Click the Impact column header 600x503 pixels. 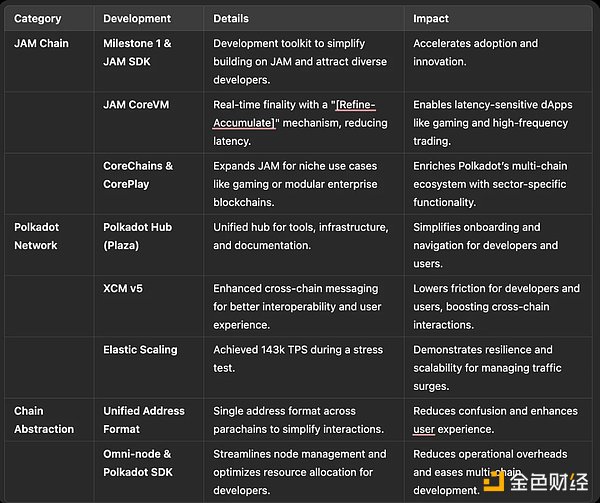[432, 18]
